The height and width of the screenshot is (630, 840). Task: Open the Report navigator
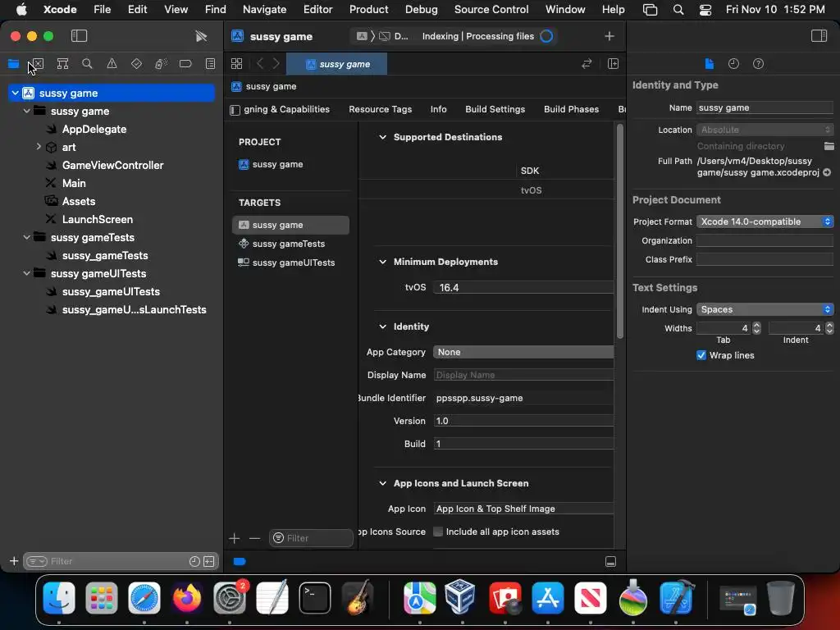[x=211, y=64]
